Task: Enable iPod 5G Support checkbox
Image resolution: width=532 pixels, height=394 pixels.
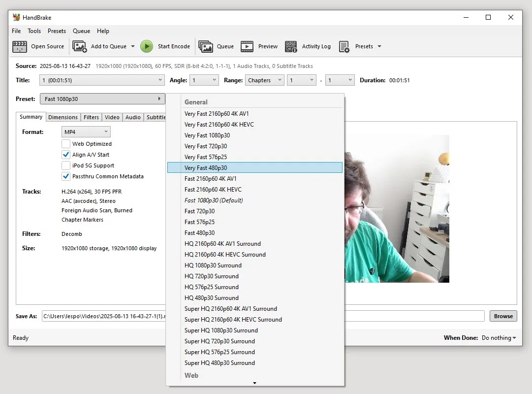Action: pyautogui.click(x=66, y=165)
